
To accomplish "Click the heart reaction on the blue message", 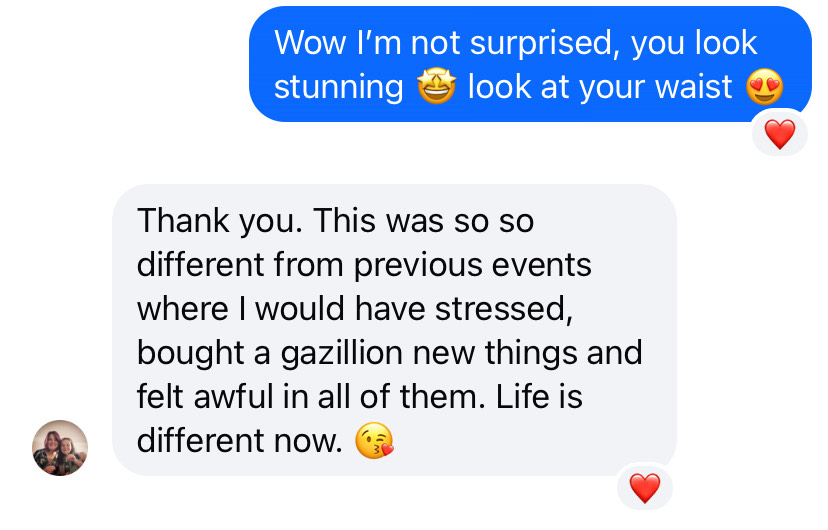I will 779,132.
